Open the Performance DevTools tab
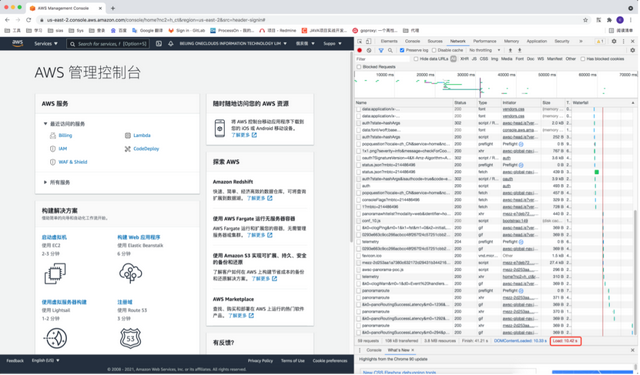640x375 pixels. (x=484, y=41)
